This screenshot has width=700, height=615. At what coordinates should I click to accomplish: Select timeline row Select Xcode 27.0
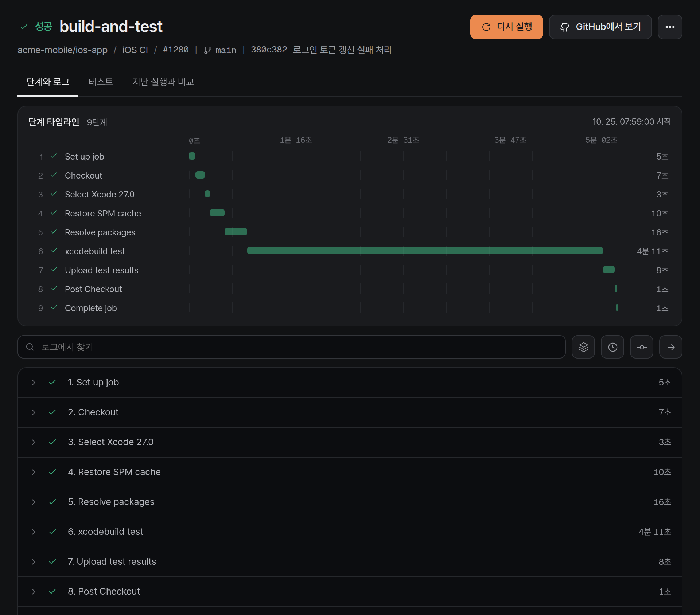[x=350, y=194]
